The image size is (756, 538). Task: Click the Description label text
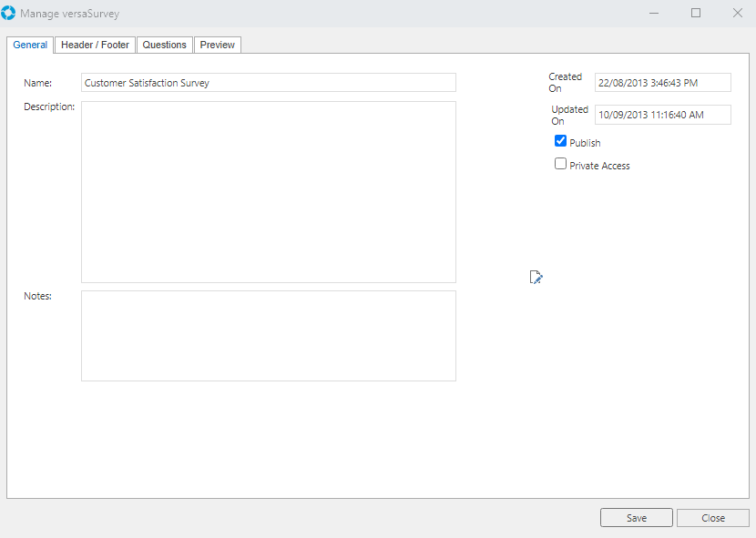click(49, 107)
